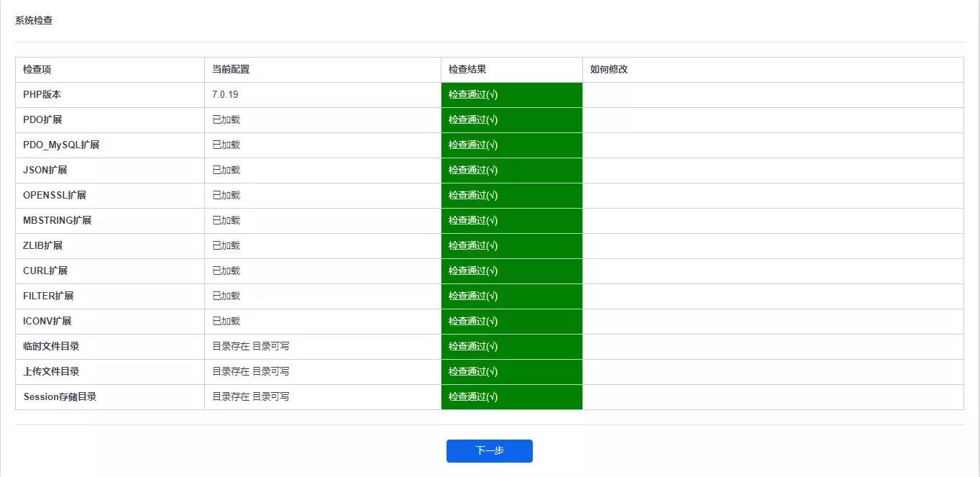
Task: Click the 检查结果 column header
Action: click(467, 70)
